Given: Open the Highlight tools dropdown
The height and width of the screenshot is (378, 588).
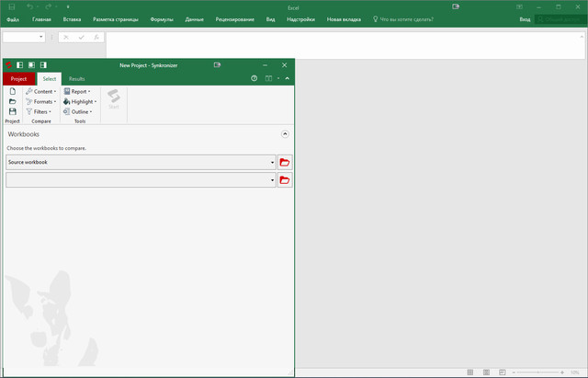Looking at the screenshot, I should click(80, 101).
